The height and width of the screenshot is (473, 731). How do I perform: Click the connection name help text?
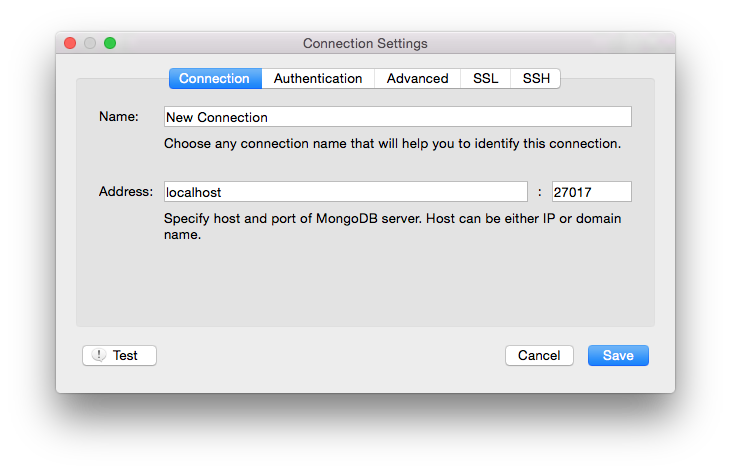pyautogui.click(x=392, y=144)
